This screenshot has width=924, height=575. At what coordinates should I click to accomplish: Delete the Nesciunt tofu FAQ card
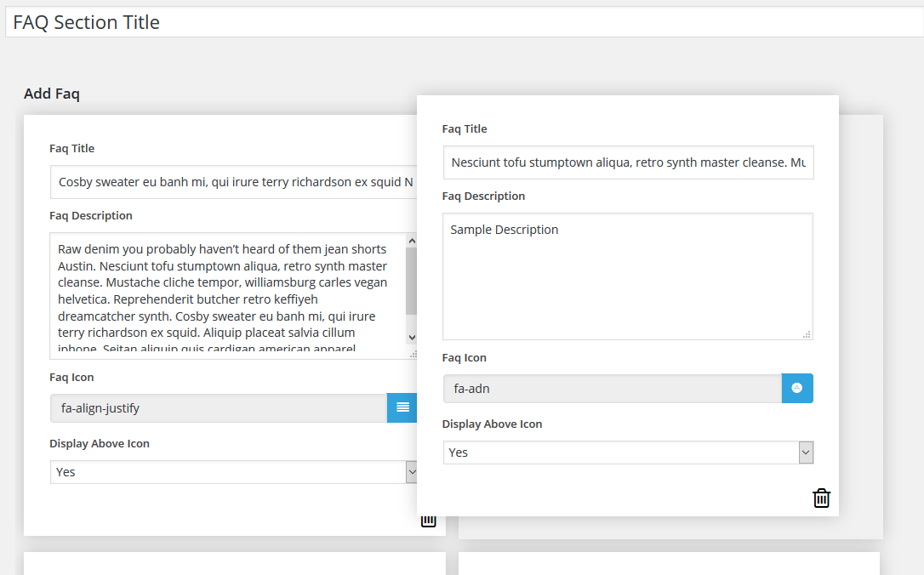tap(821, 498)
